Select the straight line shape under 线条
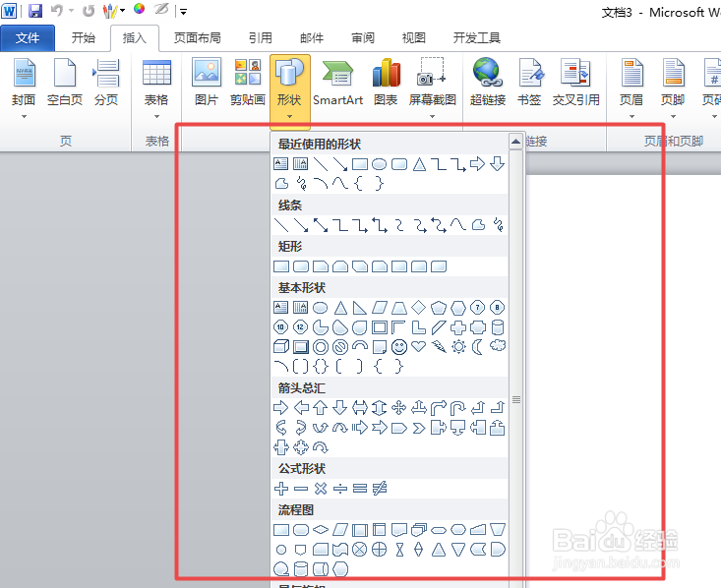 click(x=281, y=225)
